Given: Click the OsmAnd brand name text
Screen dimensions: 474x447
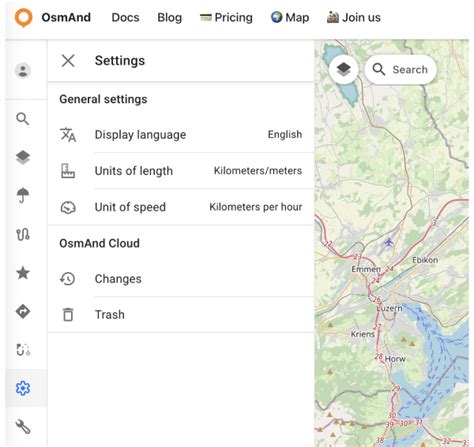Looking at the screenshot, I should point(66,17).
